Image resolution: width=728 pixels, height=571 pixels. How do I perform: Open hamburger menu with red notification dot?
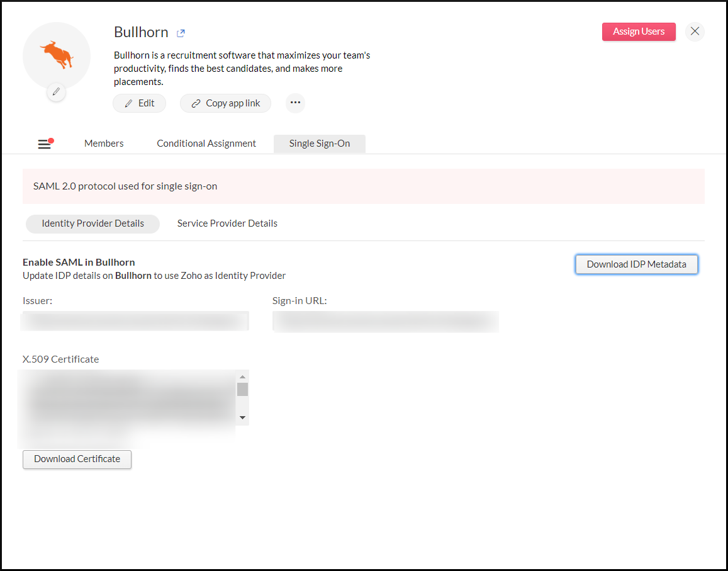tap(45, 144)
